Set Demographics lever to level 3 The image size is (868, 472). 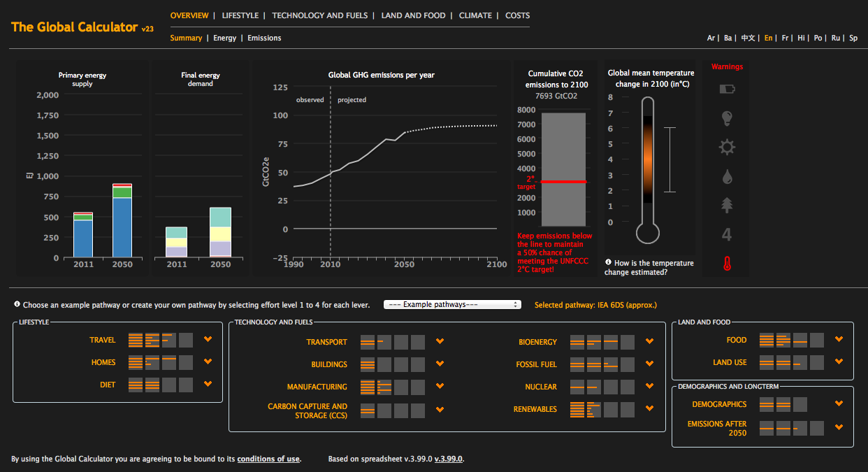pyautogui.click(x=800, y=405)
